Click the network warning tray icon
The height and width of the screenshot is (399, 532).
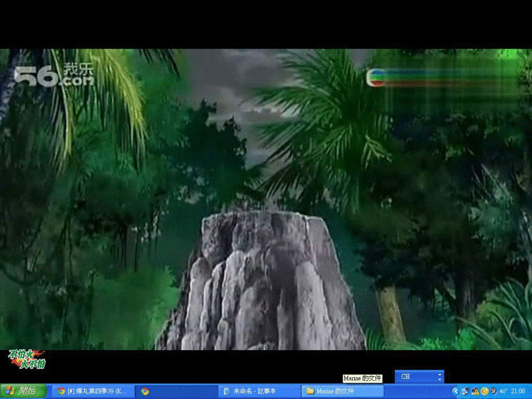pos(475,391)
